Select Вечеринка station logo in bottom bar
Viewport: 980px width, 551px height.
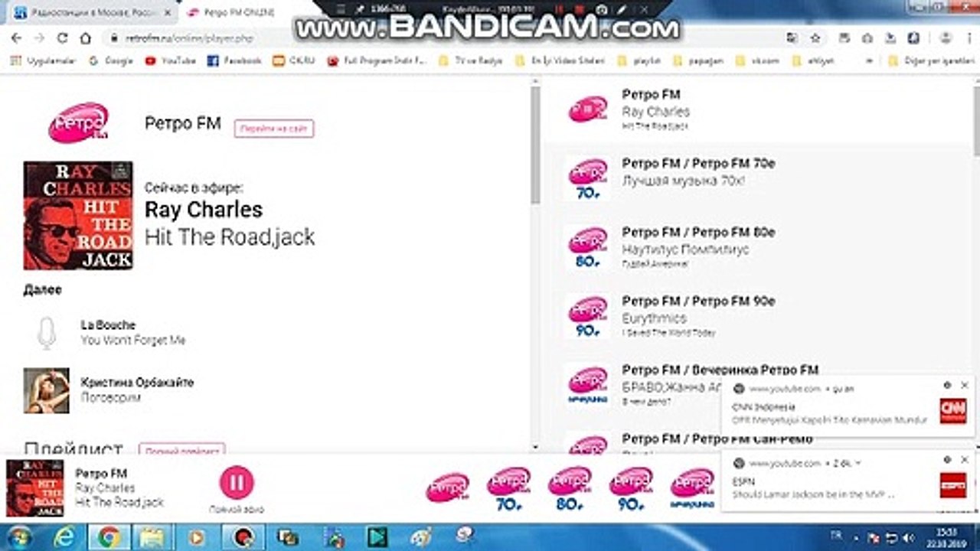691,488
